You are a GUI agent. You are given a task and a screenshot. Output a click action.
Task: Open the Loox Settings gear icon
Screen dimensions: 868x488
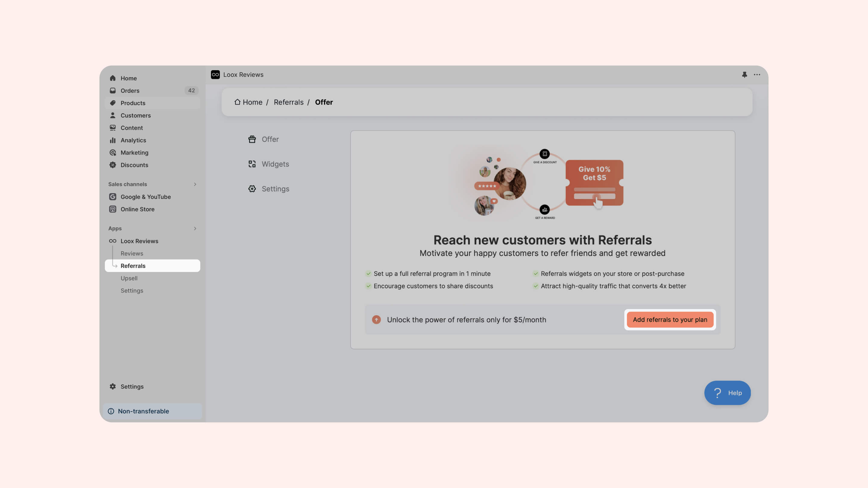pyautogui.click(x=252, y=189)
